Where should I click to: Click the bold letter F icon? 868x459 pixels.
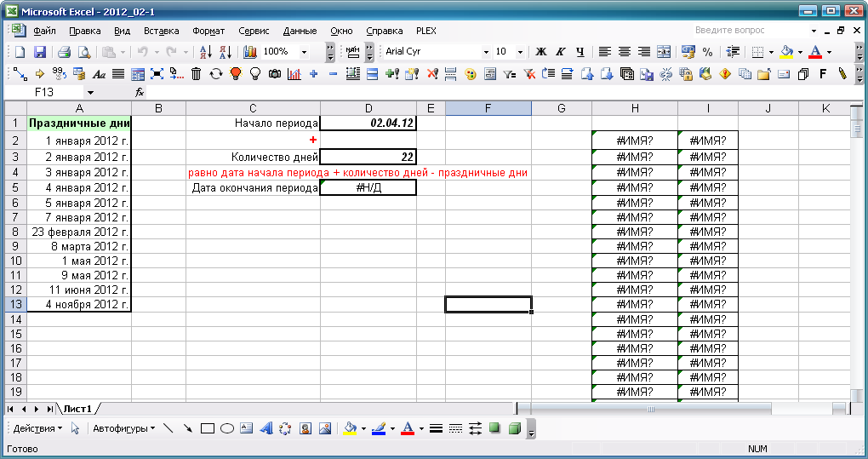point(823,73)
